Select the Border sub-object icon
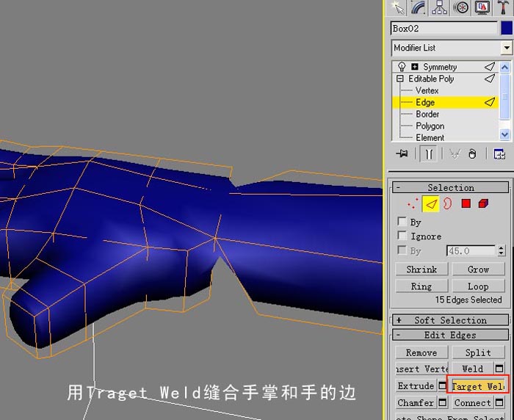The image size is (514, 420). click(x=447, y=203)
